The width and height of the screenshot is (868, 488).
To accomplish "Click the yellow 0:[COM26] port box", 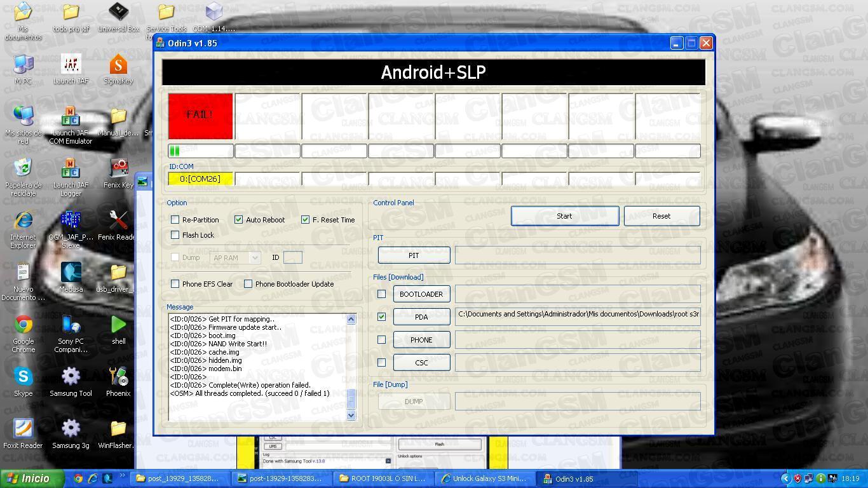I will pos(200,179).
